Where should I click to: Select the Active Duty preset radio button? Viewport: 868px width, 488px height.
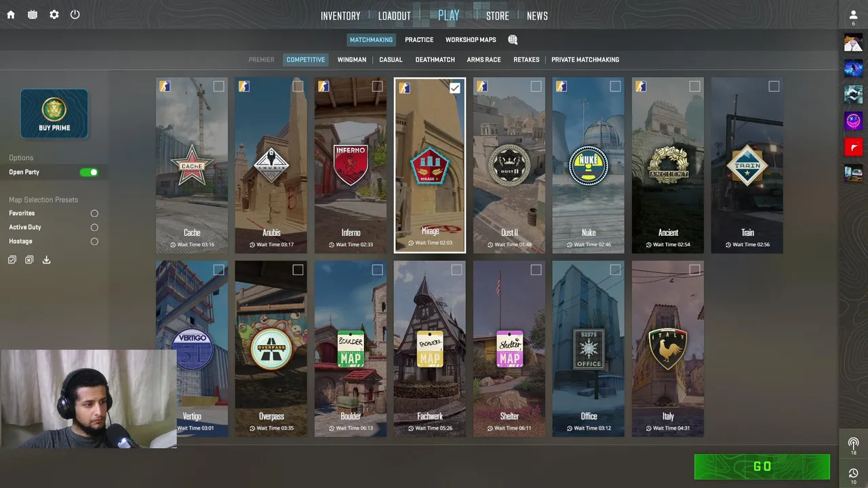click(94, 228)
